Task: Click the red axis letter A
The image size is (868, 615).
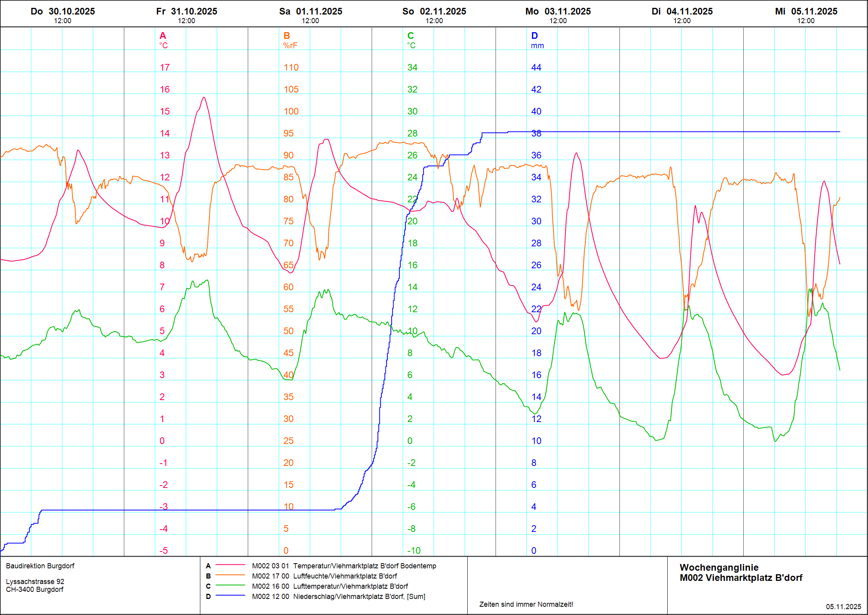Action: pyautogui.click(x=163, y=36)
